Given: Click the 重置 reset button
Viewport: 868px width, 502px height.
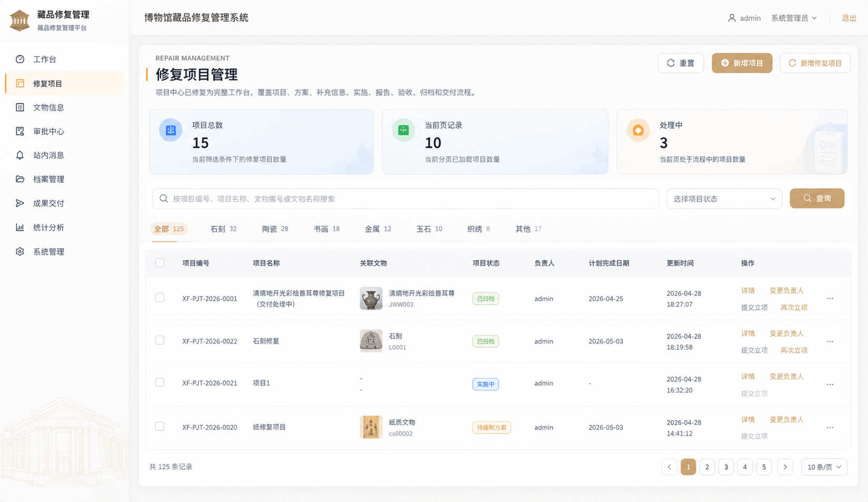Looking at the screenshot, I should tap(681, 63).
